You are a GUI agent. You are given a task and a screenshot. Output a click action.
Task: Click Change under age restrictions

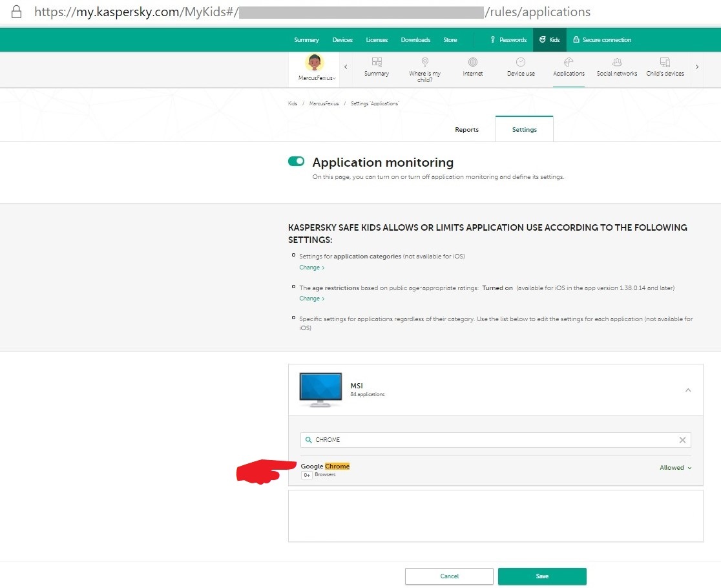[312, 299]
